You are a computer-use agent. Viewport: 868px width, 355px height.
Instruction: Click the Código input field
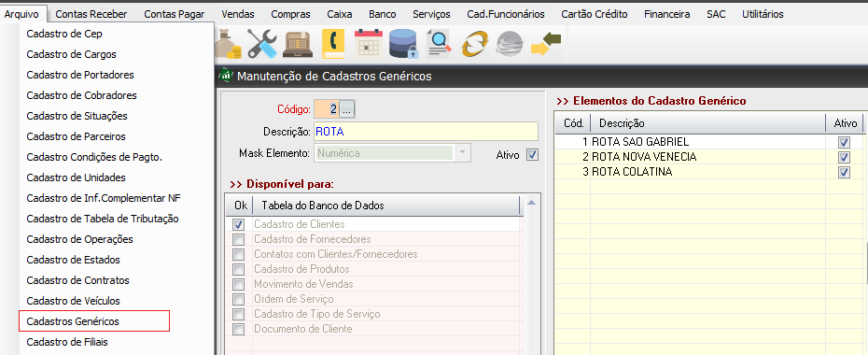tap(327, 109)
